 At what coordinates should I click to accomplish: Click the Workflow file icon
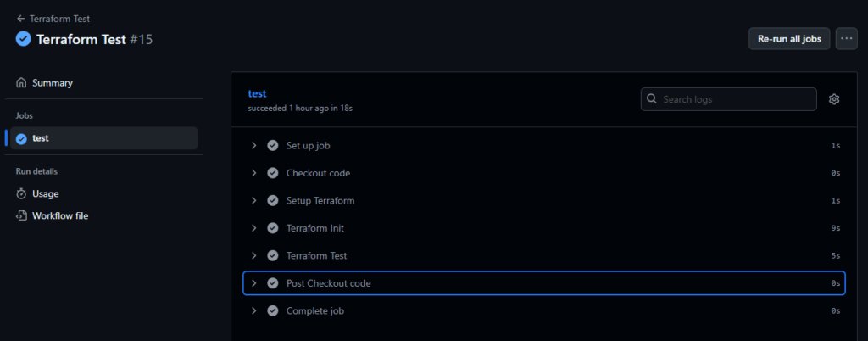pos(21,215)
